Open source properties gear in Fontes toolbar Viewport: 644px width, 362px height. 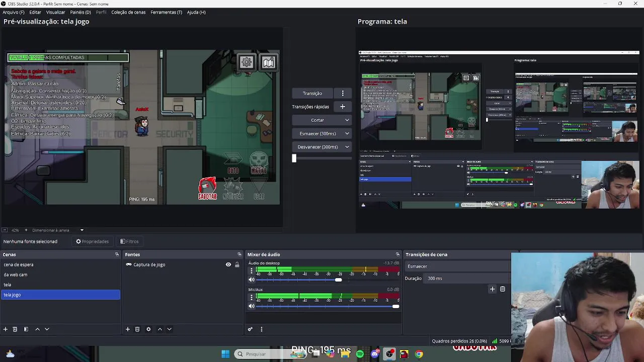click(x=148, y=329)
